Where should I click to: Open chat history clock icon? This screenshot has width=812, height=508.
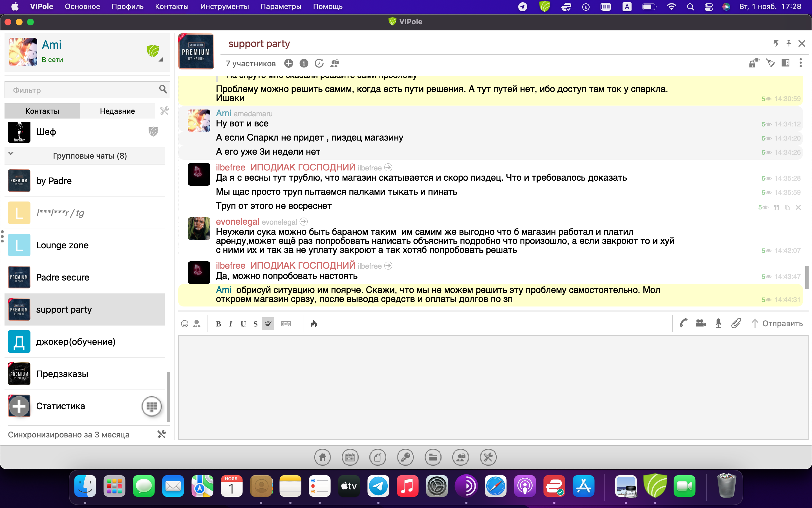(x=319, y=63)
